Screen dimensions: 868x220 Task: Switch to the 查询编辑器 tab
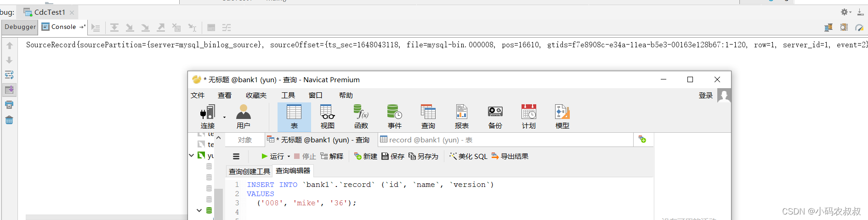tap(293, 171)
